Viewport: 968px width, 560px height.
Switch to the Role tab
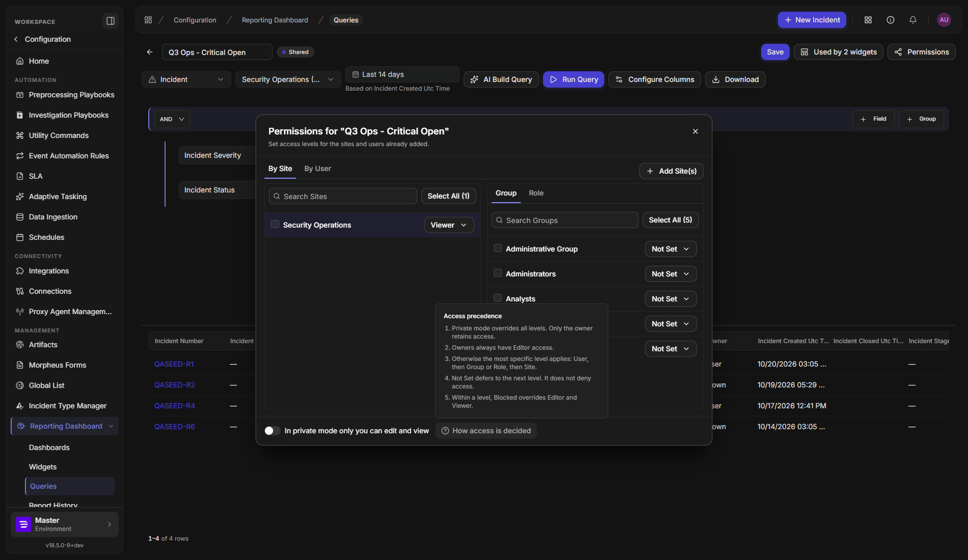[536, 193]
